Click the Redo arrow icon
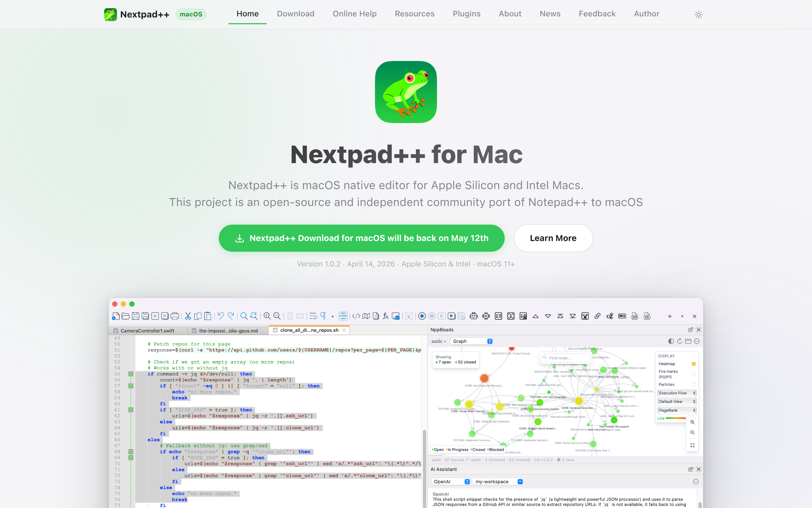Screen dimensions: 812x508 tap(231, 316)
